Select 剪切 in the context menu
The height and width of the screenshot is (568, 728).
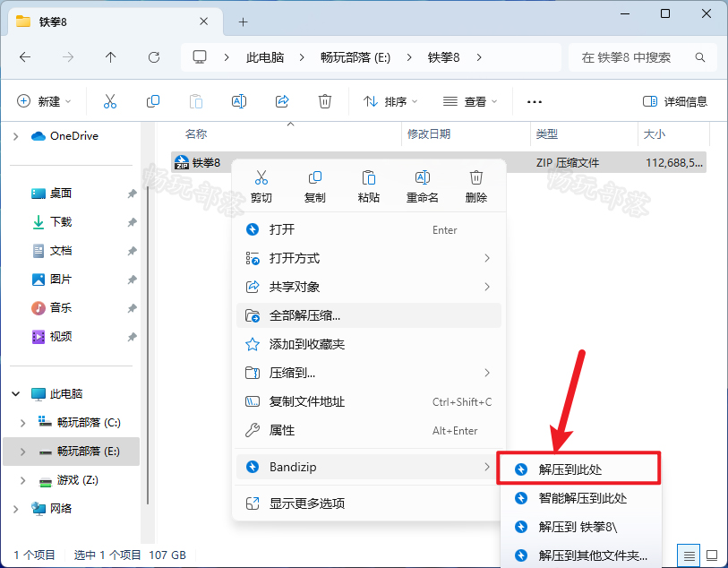(x=261, y=186)
